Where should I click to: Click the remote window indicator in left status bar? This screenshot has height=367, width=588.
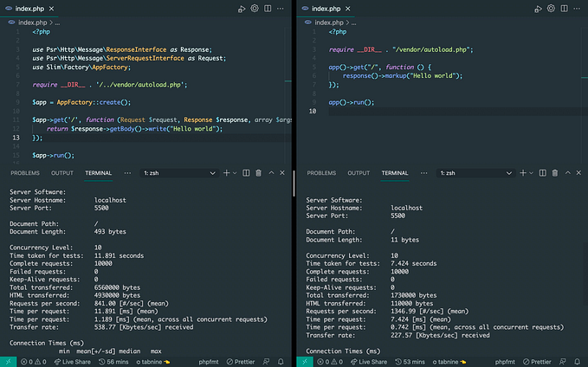9,362
